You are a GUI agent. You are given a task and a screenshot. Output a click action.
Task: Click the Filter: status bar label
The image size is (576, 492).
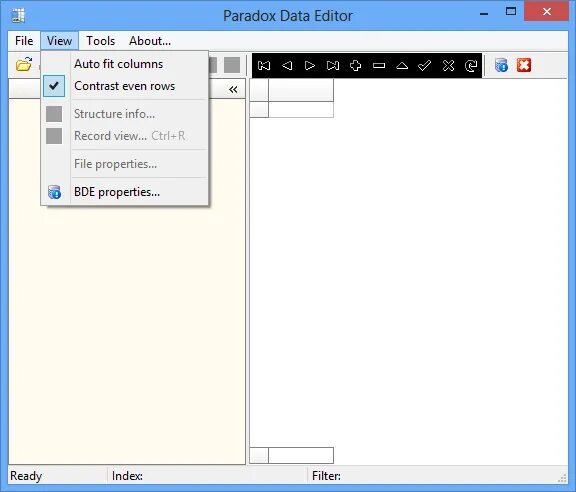point(327,476)
